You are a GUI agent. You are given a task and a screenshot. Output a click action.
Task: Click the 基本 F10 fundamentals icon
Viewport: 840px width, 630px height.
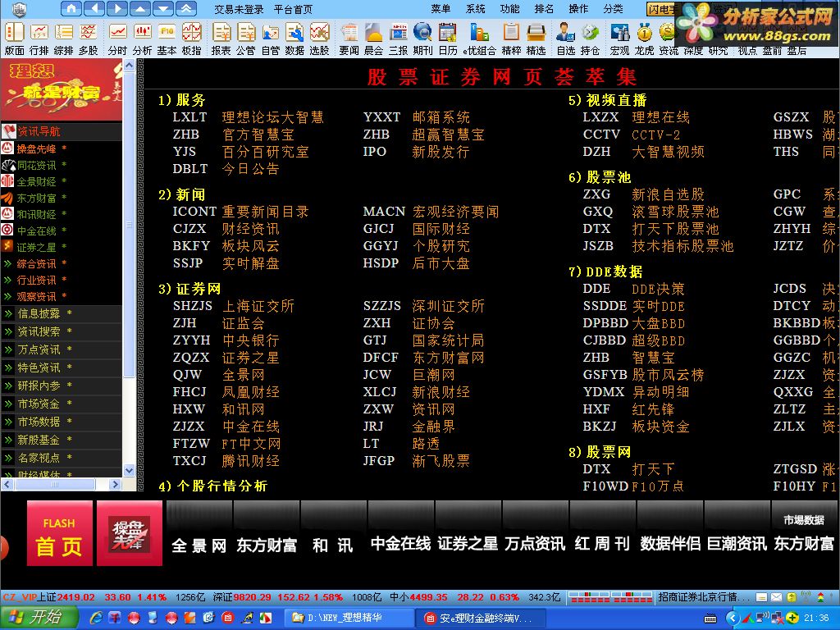point(167,39)
